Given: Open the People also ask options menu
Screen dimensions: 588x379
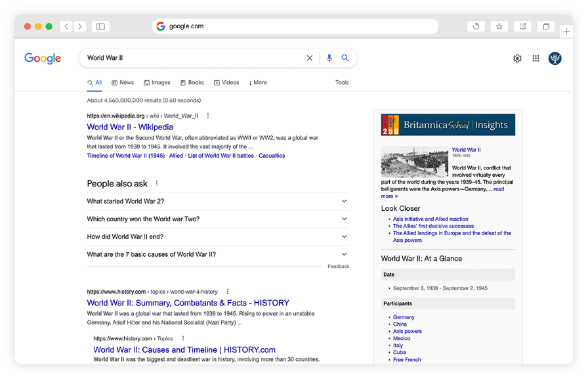Looking at the screenshot, I should pyautogui.click(x=157, y=183).
